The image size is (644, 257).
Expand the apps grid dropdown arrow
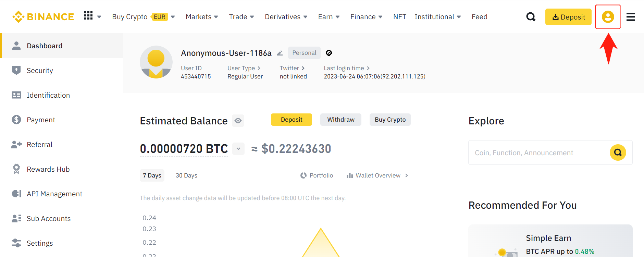click(x=99, y=17)
